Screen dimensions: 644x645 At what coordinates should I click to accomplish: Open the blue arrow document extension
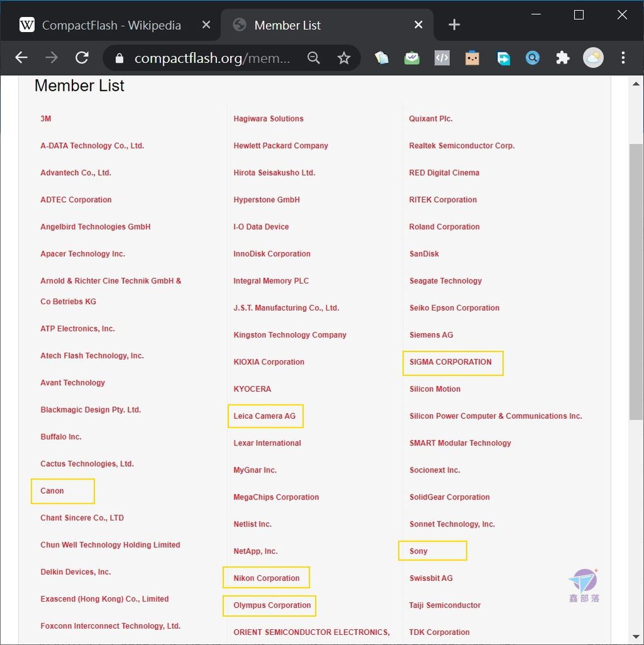click(x=503, y=58)
